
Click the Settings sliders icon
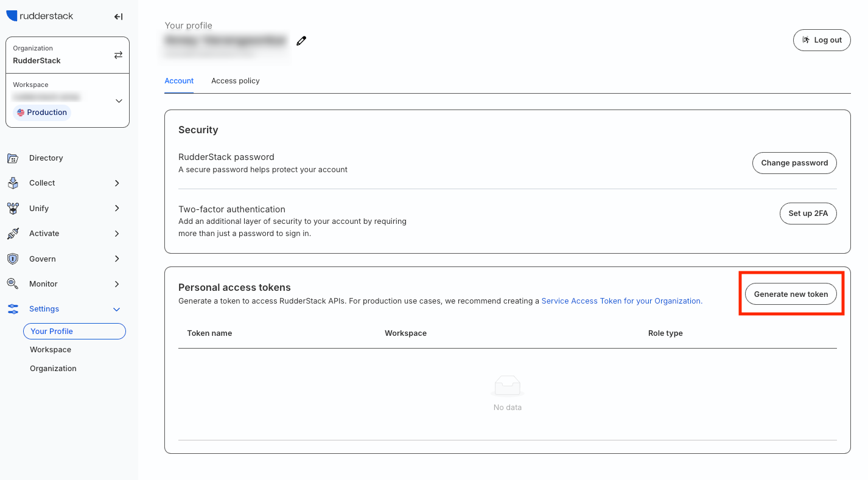click(13, 309)
